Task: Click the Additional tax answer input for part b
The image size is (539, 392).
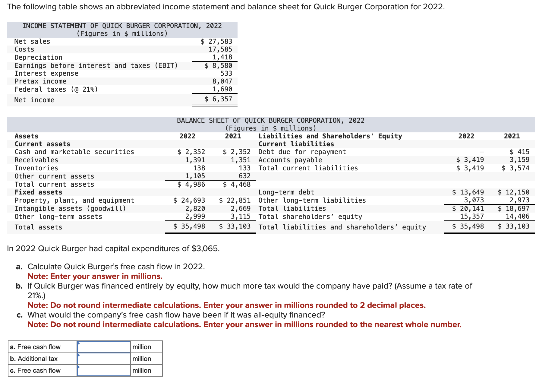Action: (104, 359)
